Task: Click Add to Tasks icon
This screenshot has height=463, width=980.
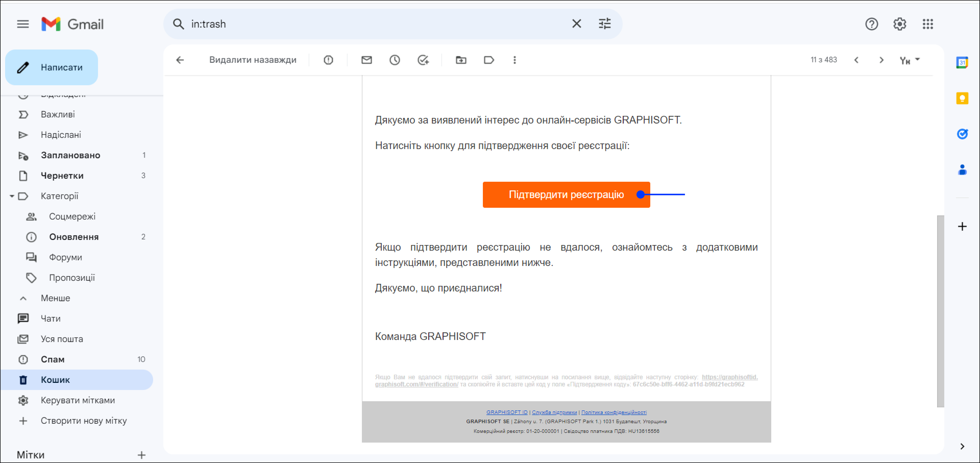Action: coord(423,60)
